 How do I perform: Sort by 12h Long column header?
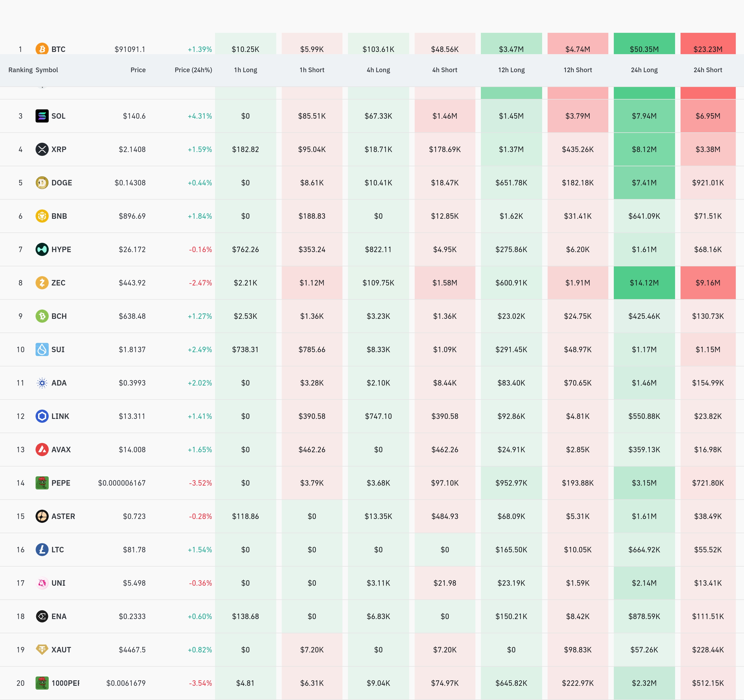point(511,70)
